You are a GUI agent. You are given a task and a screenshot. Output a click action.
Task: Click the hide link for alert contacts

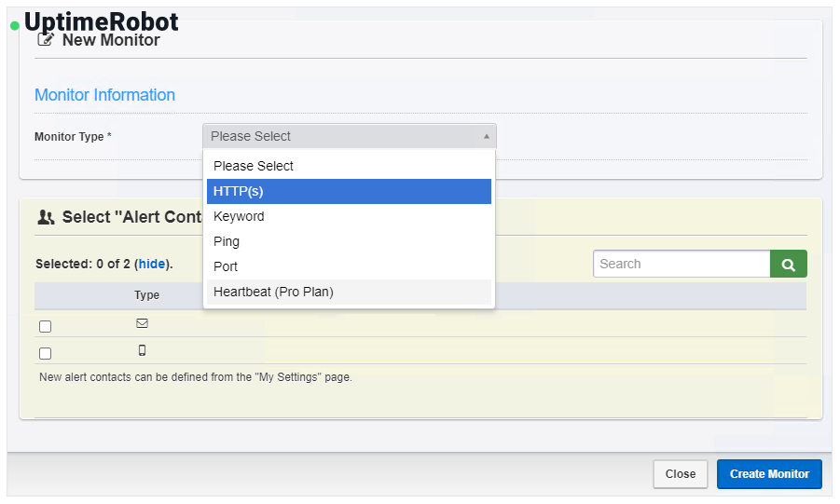(x=152, y=264)
